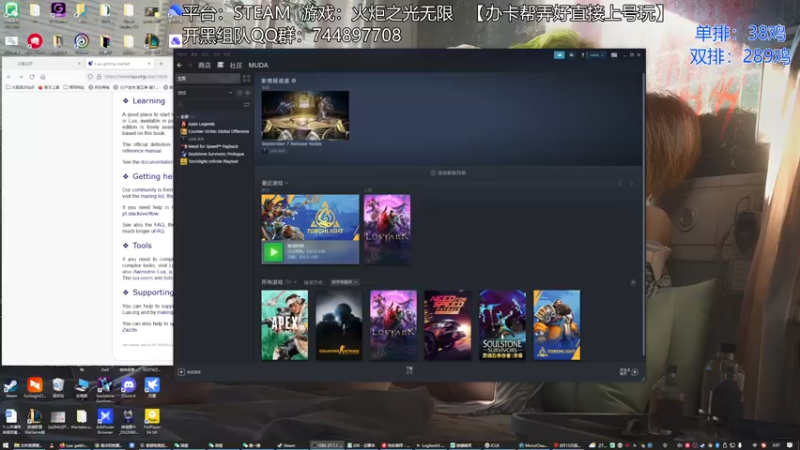The image size is (800, 450).
Task: Open the 社区 (Community) tab in Steam
Action: [x=236, y=65]
